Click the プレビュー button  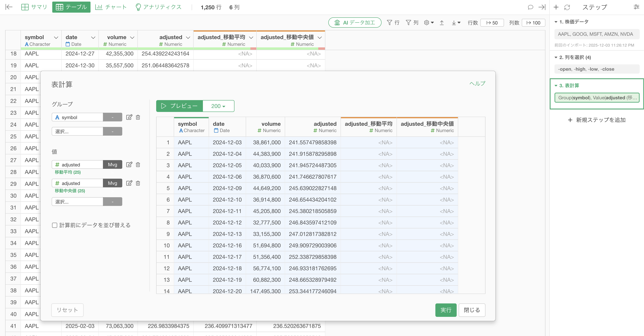(179, 106)
